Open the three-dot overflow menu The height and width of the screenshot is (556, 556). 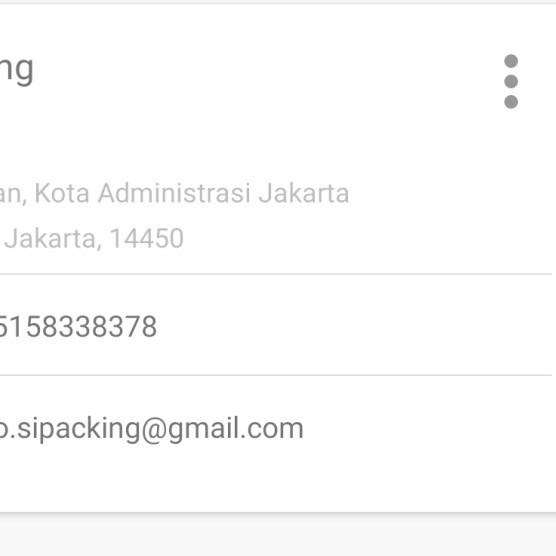pos(511,82)
